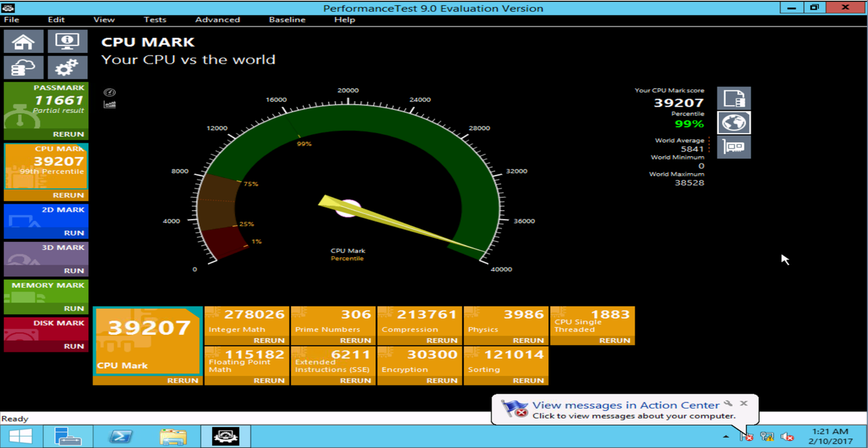Click the wrench icon in the notification balloon
Viewport: 868px width, 448px height.
[x=728, y=403]
